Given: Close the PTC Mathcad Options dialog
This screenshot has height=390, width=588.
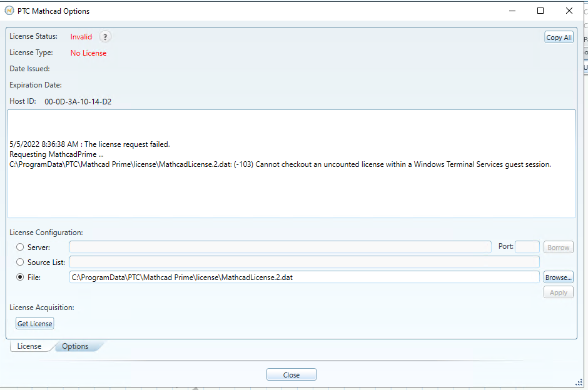Looking at the screenshot, I should point(291,374).
